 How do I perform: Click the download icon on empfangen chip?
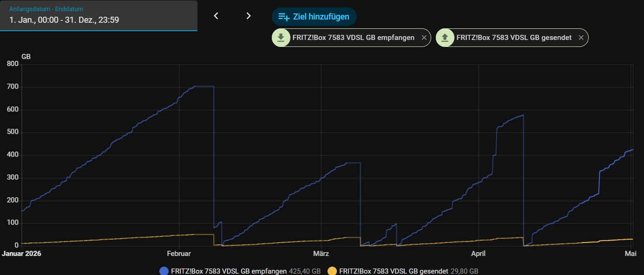click(281, 38)
